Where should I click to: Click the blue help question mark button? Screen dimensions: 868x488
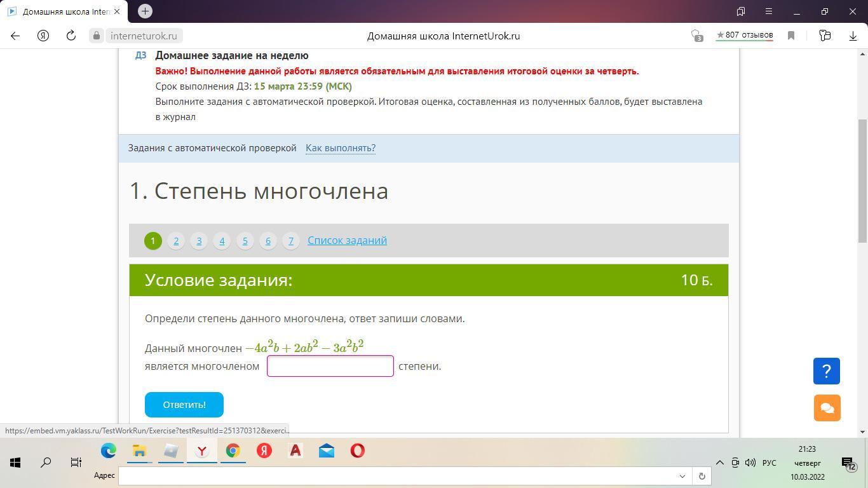[x=826, y=371]
